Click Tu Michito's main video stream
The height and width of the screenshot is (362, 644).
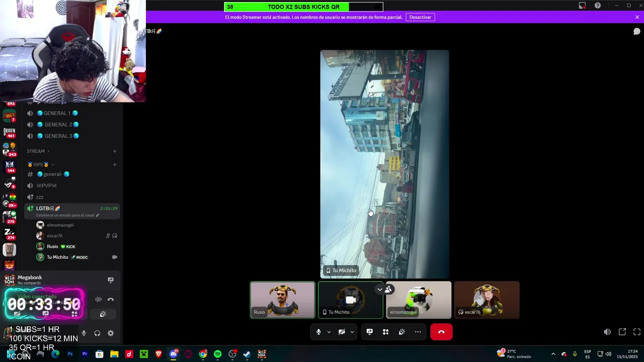pos(384,164)
